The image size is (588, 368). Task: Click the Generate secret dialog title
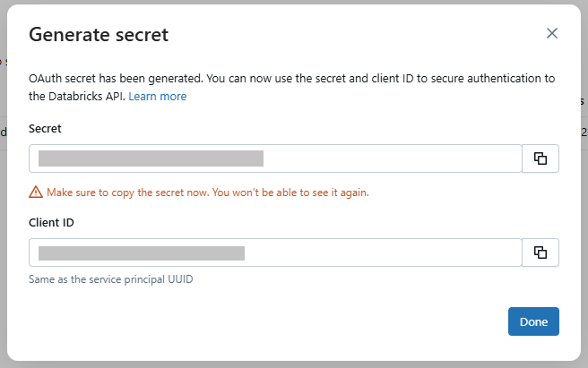[99, 35]
